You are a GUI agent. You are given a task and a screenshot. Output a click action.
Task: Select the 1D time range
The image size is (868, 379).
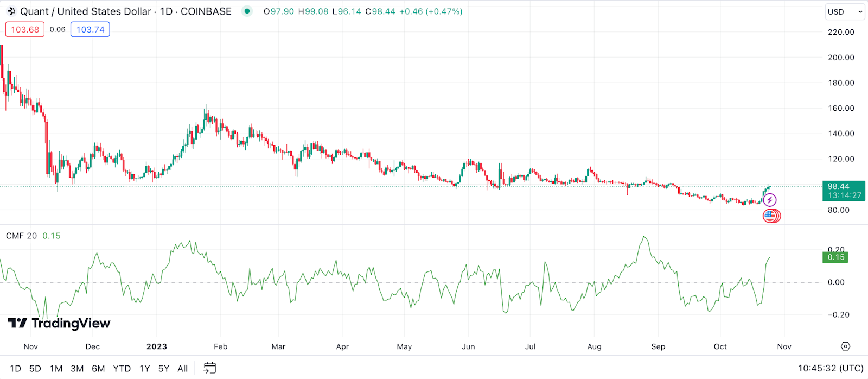pos(15,369)
